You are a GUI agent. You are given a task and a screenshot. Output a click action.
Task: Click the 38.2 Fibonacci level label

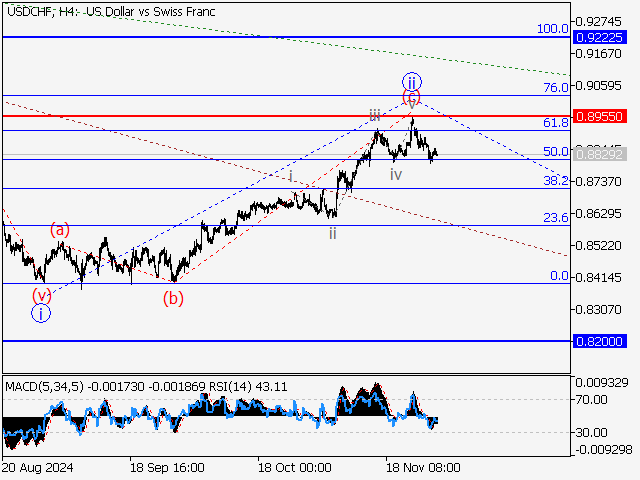(x=555, y=181)
